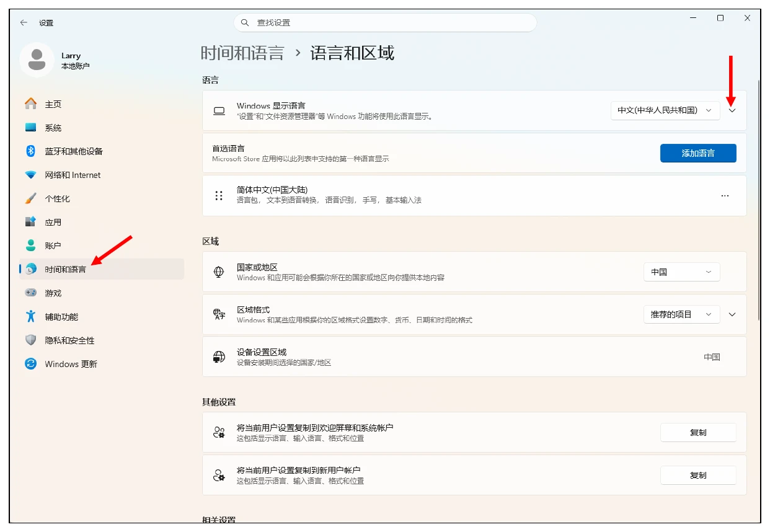Open Windows 更新 in the sidebar

(102, 364)
